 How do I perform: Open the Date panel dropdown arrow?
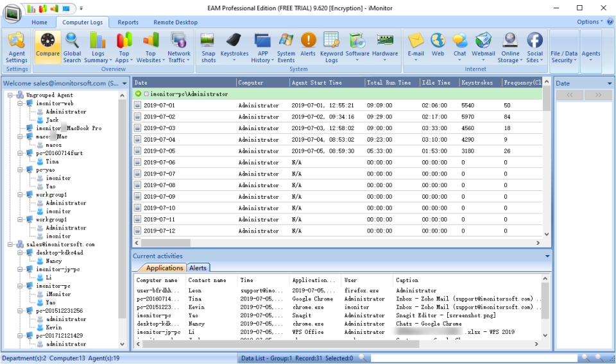point(609,83)
